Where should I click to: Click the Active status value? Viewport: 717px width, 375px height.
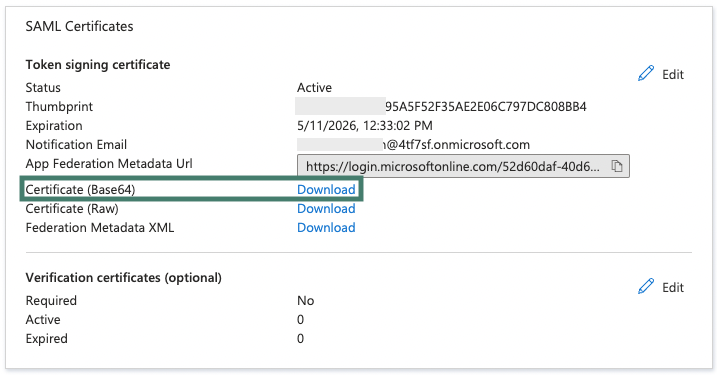[x=315, y=87]
